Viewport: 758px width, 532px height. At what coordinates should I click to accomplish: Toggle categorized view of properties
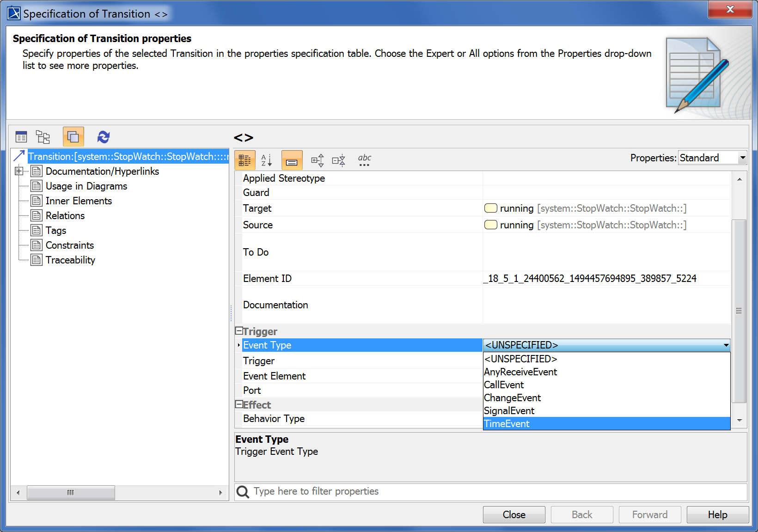coord(245,160)
